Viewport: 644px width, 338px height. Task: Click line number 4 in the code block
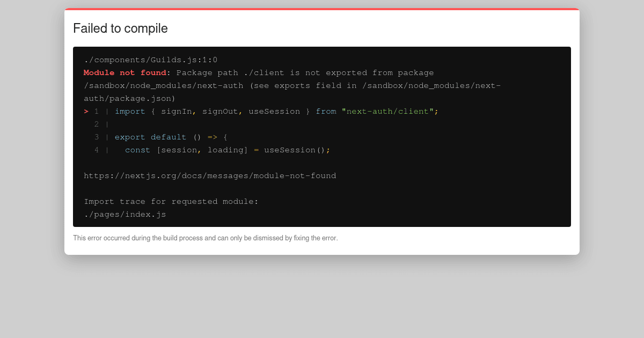(x=97, y=150)
